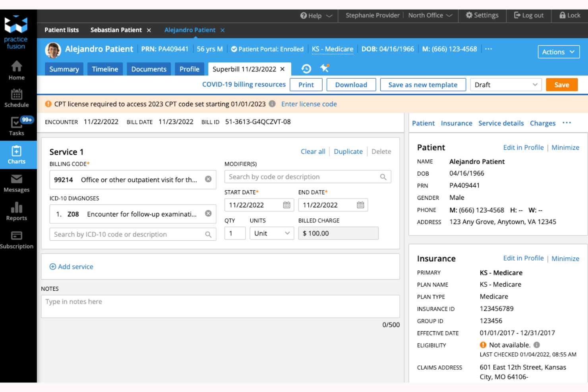Screen dimensions: 588x392
Task: Click the ICD-10 search field
Action: [133, 234]
